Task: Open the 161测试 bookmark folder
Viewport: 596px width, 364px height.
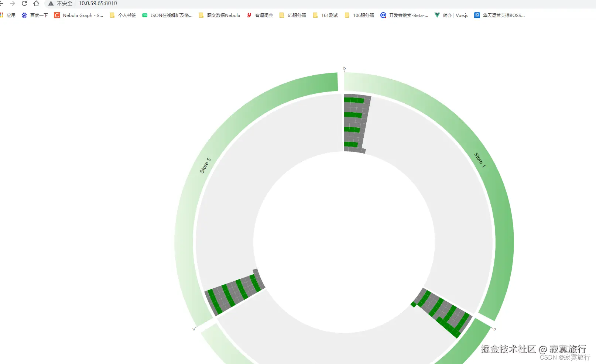Action: pyautogui.click(x=325, y=15)
